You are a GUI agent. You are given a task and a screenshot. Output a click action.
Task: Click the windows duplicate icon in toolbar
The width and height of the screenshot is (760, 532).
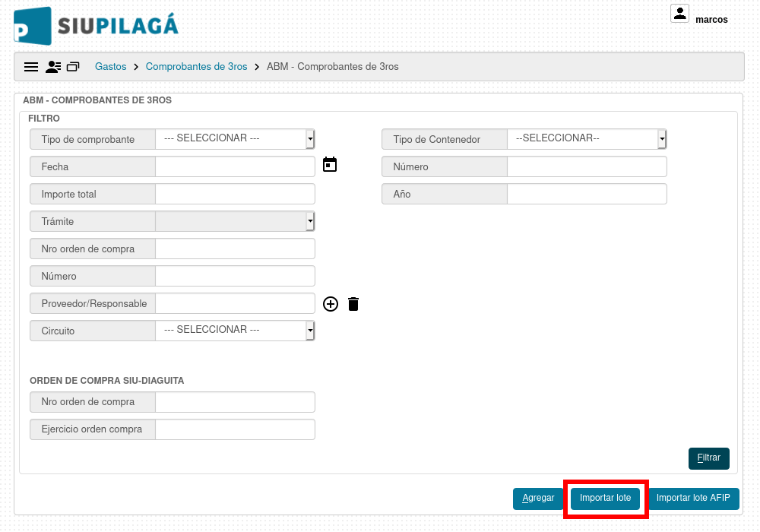[x=73, y=67]
